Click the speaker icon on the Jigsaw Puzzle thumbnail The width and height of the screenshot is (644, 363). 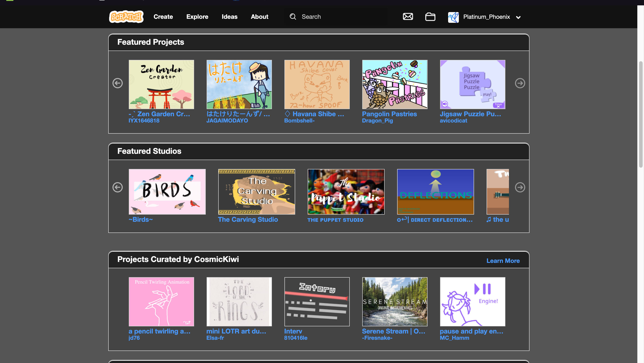(445, 103)
